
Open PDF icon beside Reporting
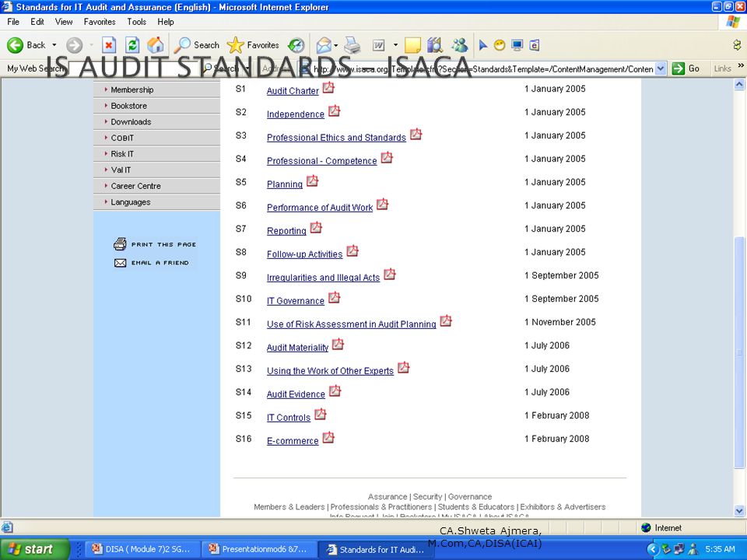coord(316,228)
